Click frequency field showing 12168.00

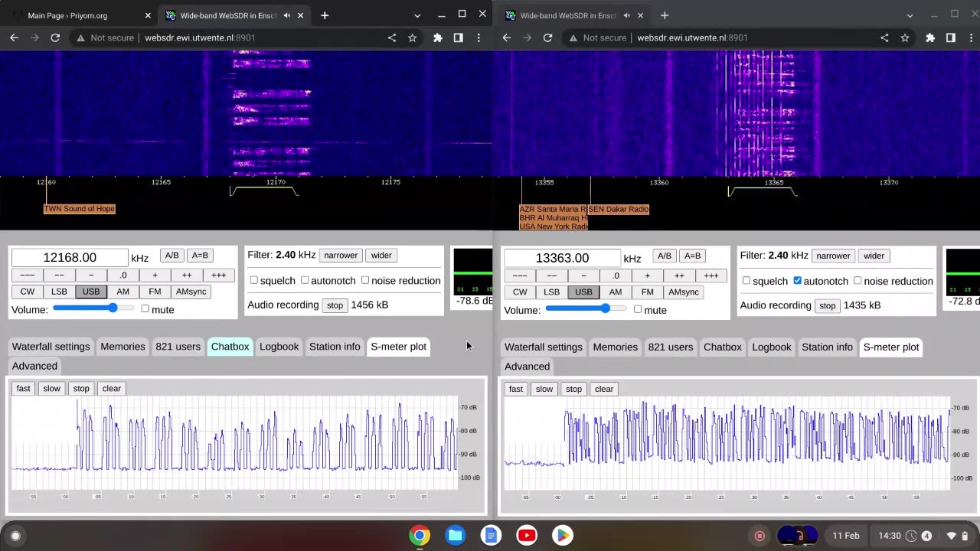click(70, 258)
